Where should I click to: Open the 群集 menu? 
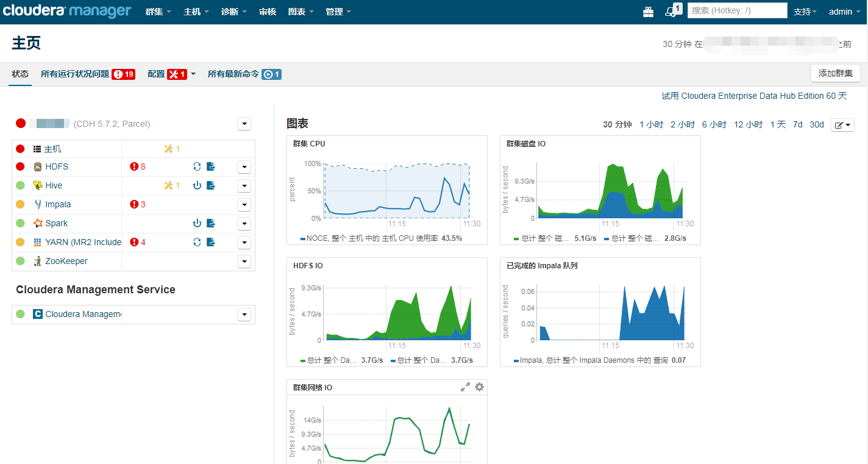click(x=158, y=12)
